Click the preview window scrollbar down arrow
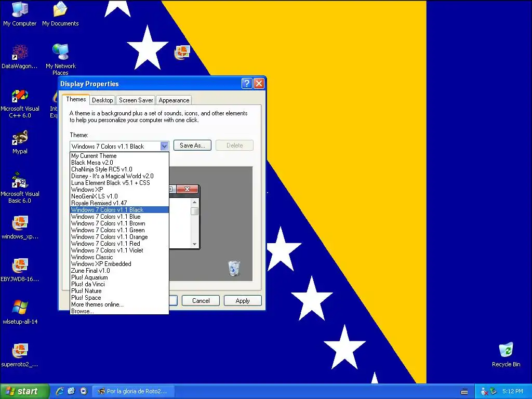This screenshot has height=399, width=532. pos(194,244)
